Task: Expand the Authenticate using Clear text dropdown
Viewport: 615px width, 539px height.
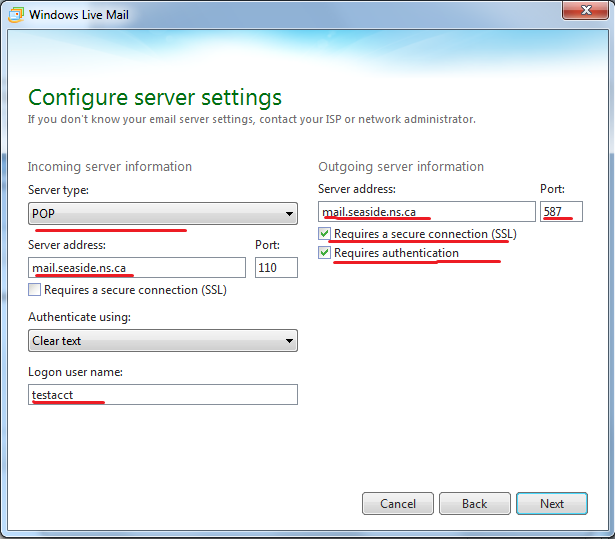Action: point(163,341)
